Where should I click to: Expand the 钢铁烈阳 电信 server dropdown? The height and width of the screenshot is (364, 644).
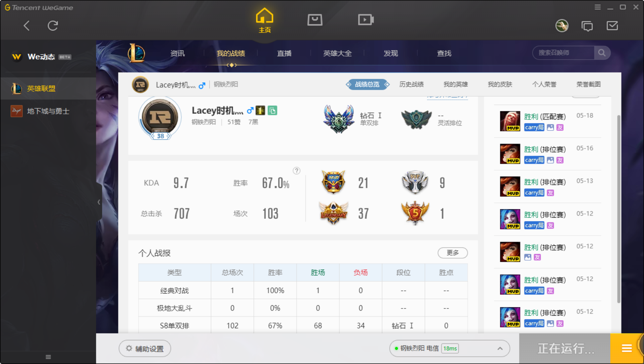(x=450, y=348)
